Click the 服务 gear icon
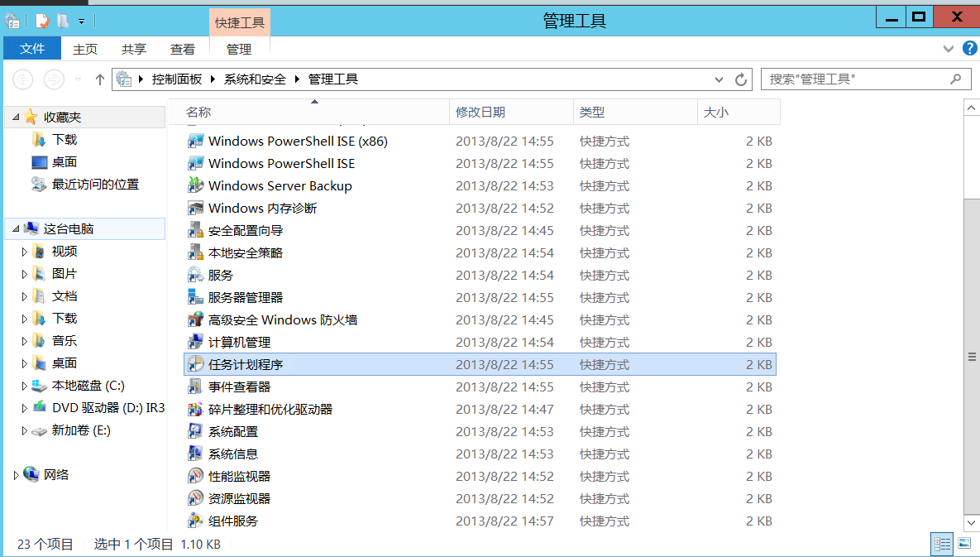Screen dimensions: 980x557 196,275
